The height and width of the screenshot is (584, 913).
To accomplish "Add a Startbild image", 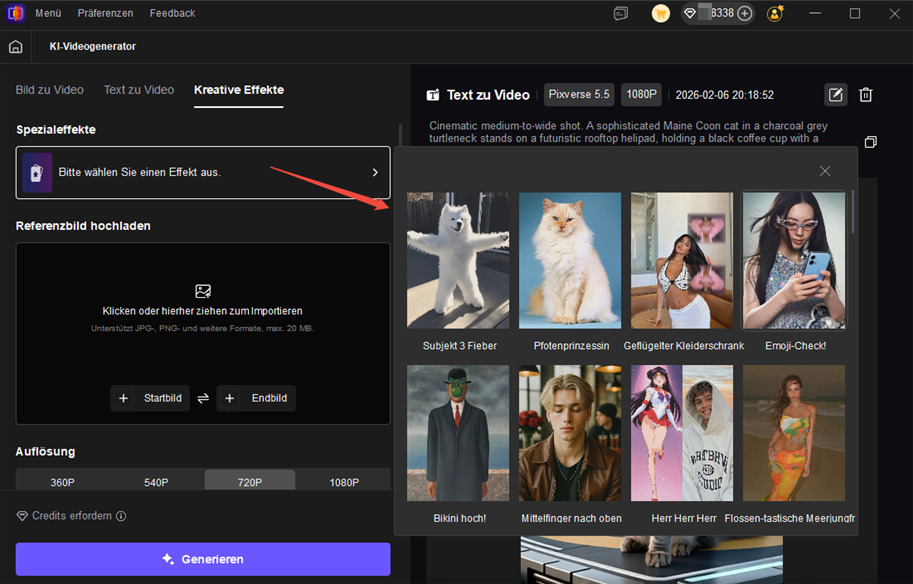I will pyautogui.click(x=150, y=398).
